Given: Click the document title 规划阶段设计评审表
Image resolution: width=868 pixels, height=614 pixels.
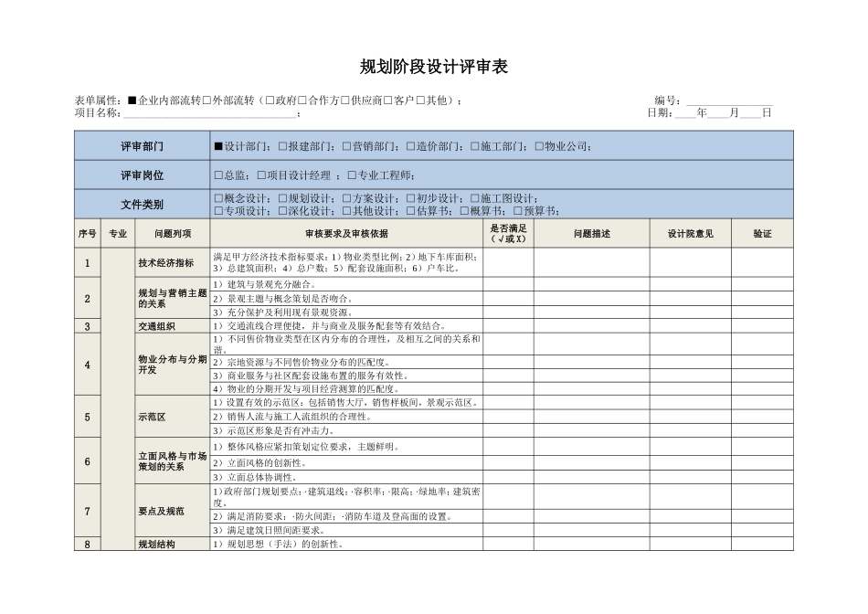Looking at the screenshot, I should [433, 67].
